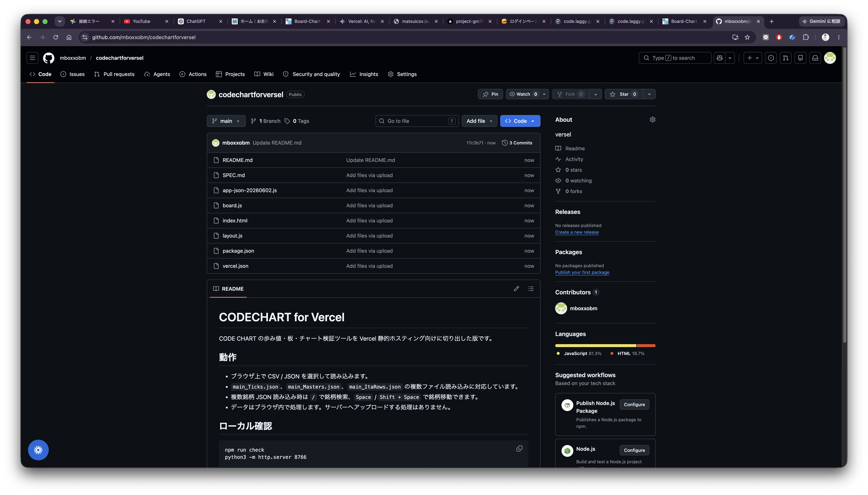Expand the Star lists dropdown arrow
Viewport: 868px width, 495px height.
[649, 94]
